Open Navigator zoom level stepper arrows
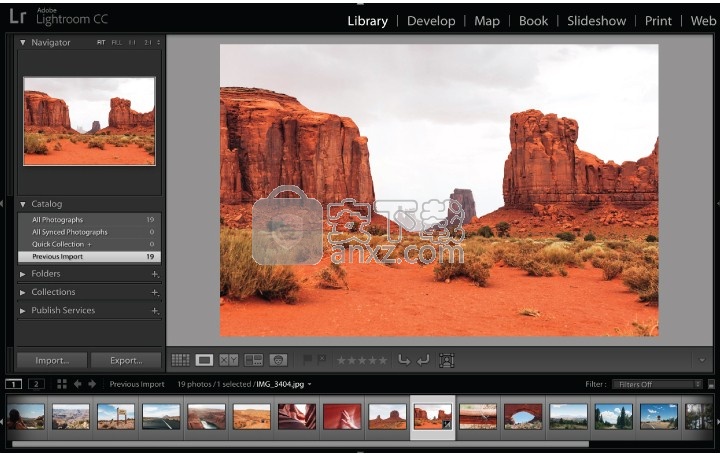This screenshot has height=454, width=720. click(x=158, y=42)
